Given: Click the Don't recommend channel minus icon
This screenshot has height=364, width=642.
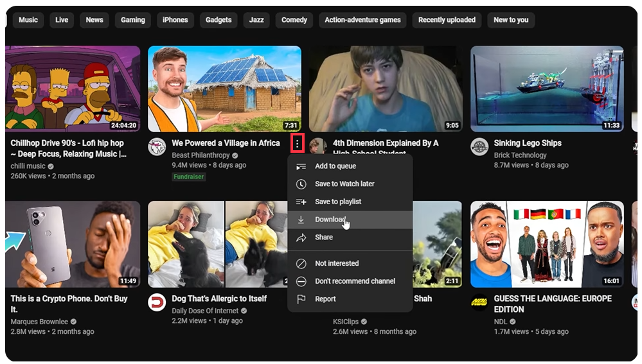Looking at the screenshot, I should 301,281.
